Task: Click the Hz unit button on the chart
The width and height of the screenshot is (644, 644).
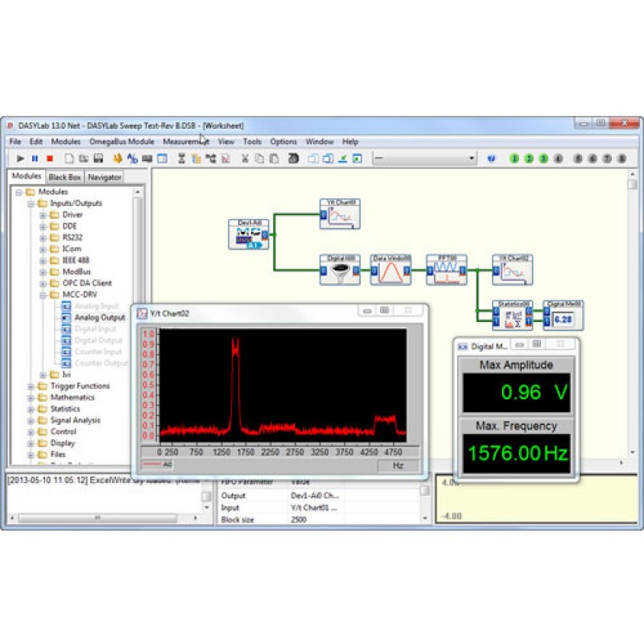Action: (398, 465)
